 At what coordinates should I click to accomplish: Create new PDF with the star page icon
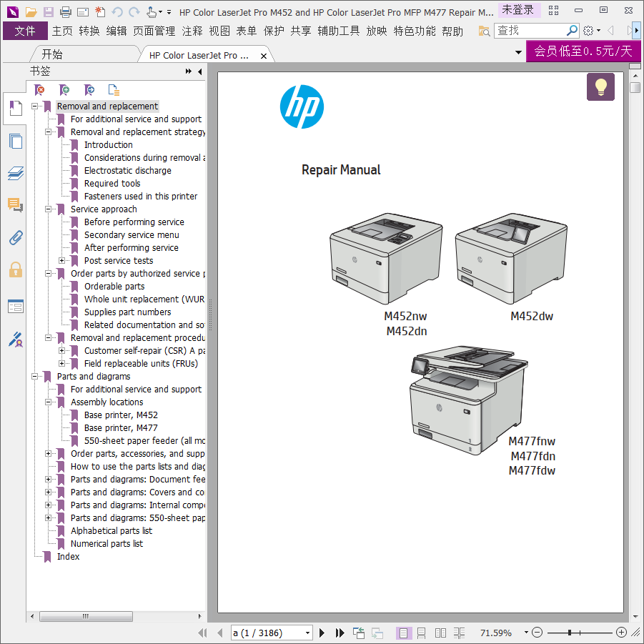tap(100, 12)
